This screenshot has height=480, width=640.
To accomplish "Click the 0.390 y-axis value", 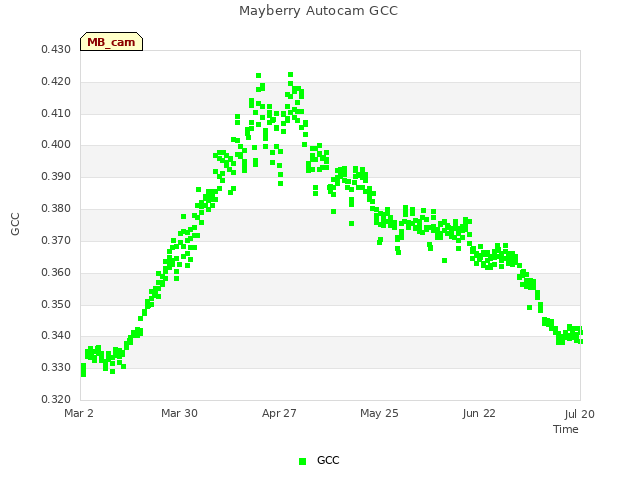I will (x=56, y=177).
